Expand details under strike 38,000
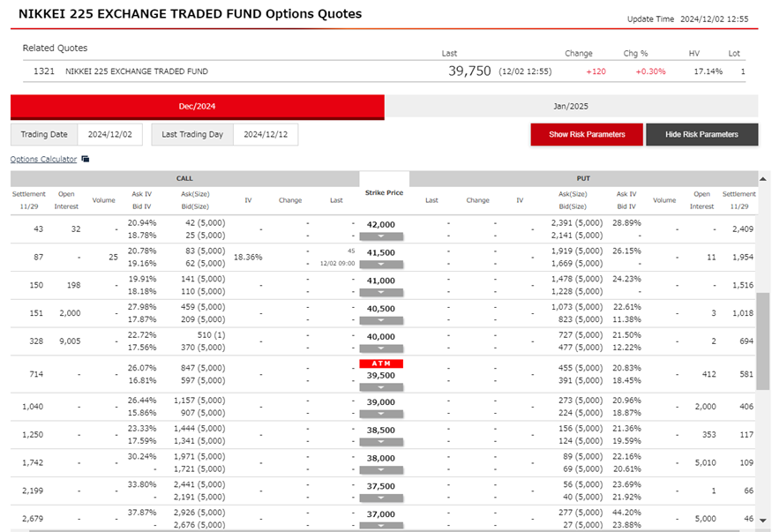This screenshot has height=532, width=772. coord(381,469)
